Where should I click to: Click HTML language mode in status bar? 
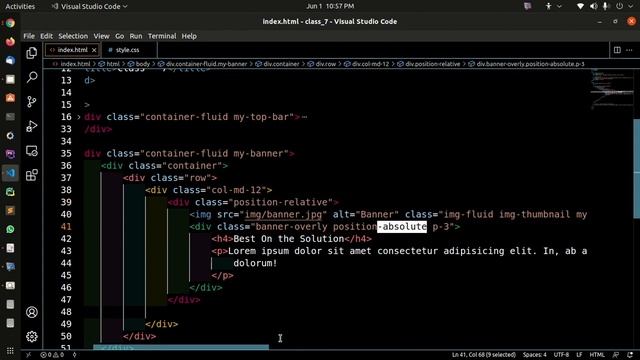click(x=597, y=355)
